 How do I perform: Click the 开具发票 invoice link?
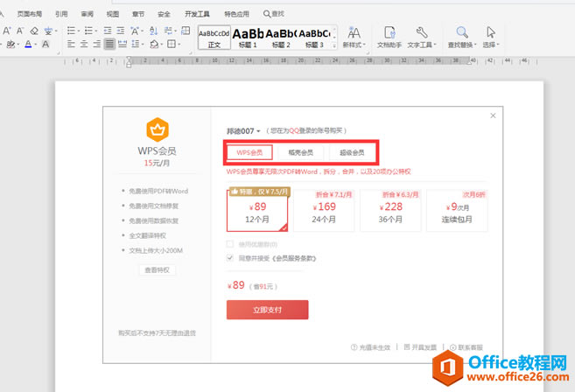coord(420,347)
